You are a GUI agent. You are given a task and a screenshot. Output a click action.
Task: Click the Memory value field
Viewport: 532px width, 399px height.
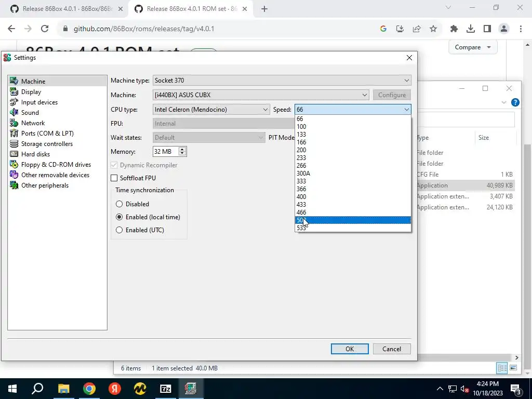pyautogui.click(x=165, y=151)
